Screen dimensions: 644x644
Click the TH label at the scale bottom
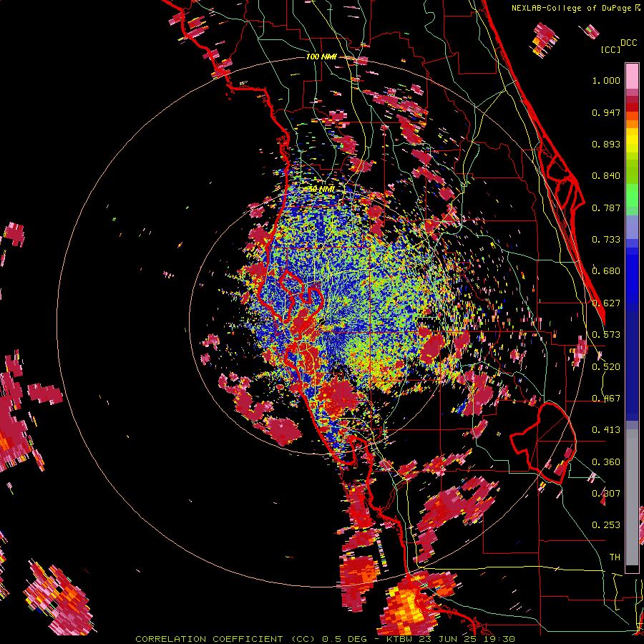point(615,557)
